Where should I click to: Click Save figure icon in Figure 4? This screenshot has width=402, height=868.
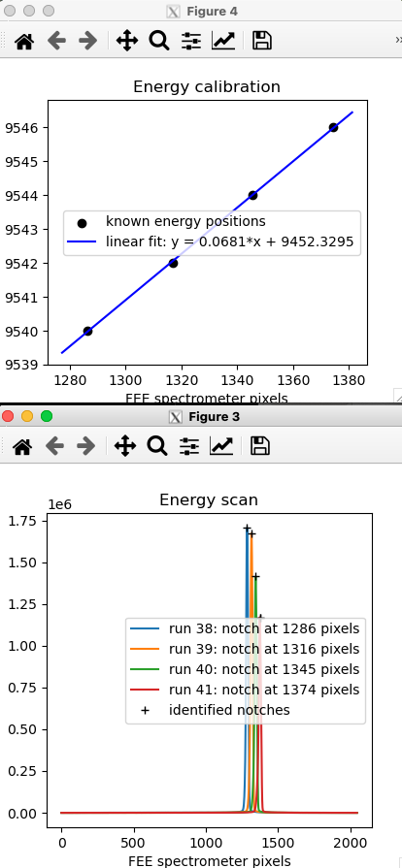[x=262, y=41]
